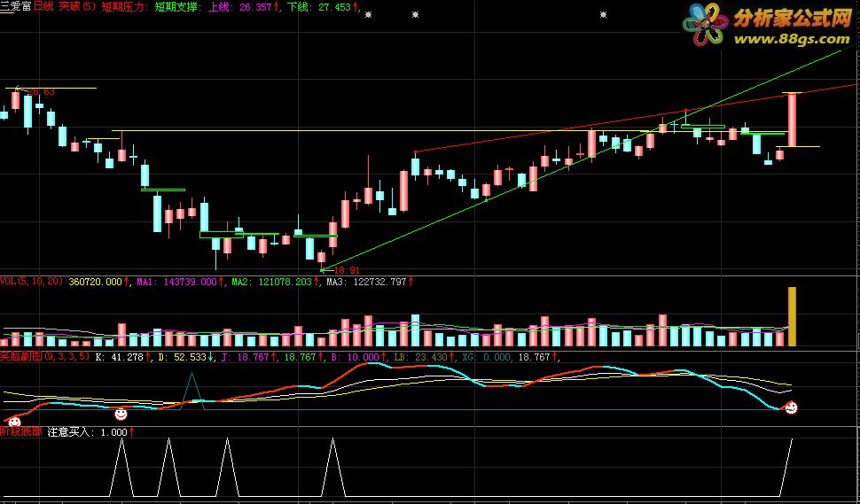
Task: Click the leftmost smiley face at chart edge
Action: (14, 422)
